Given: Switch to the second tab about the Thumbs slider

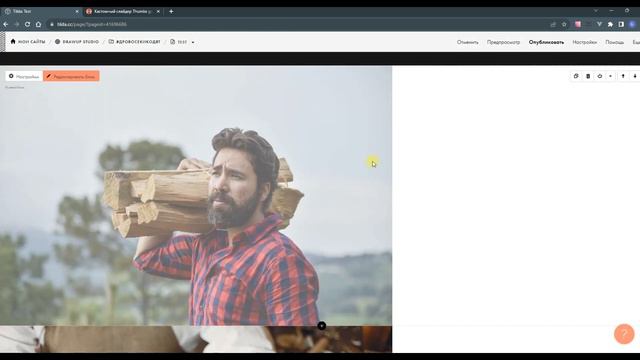Looking at the screenshot, I should 122,11.
